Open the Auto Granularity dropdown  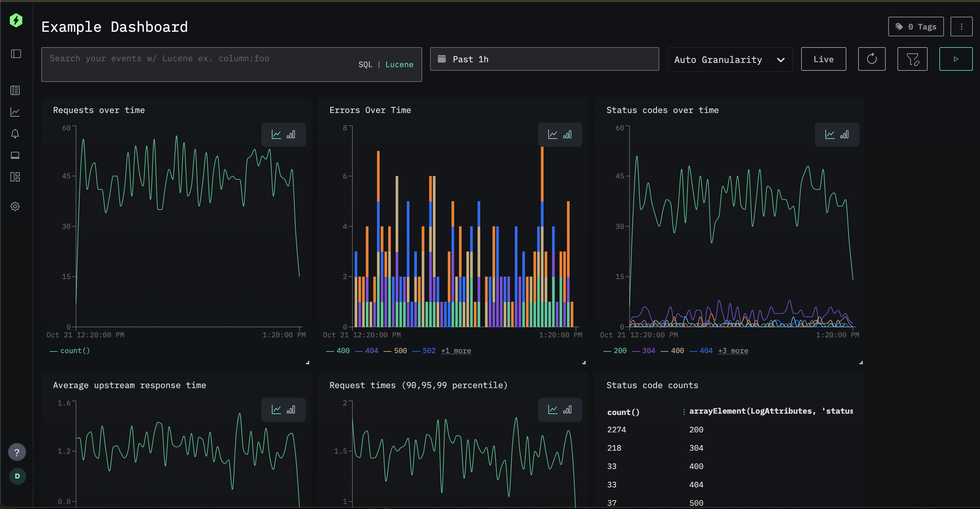click(x=729, y=59)
